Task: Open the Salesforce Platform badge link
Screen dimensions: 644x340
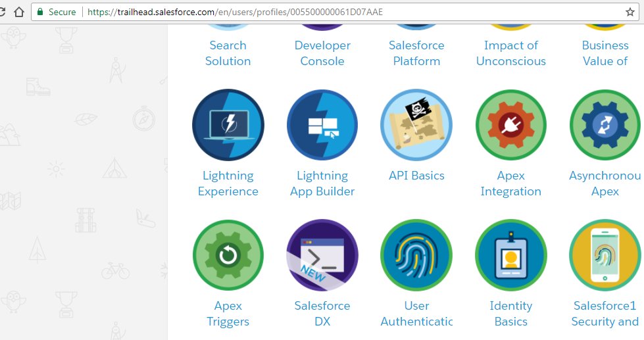Action: pyautogui.click(x=416, y=53)
